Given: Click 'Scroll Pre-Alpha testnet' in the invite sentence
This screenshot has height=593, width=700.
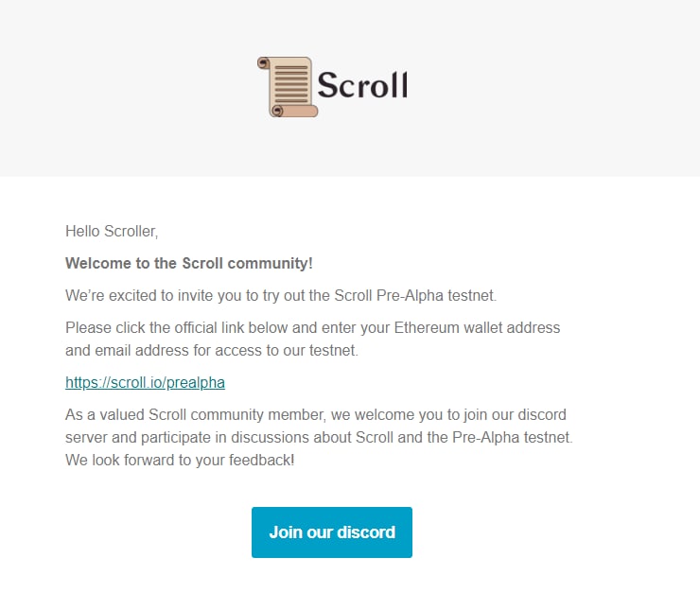Looking at the screenshot, I should [x=415, y=295].
